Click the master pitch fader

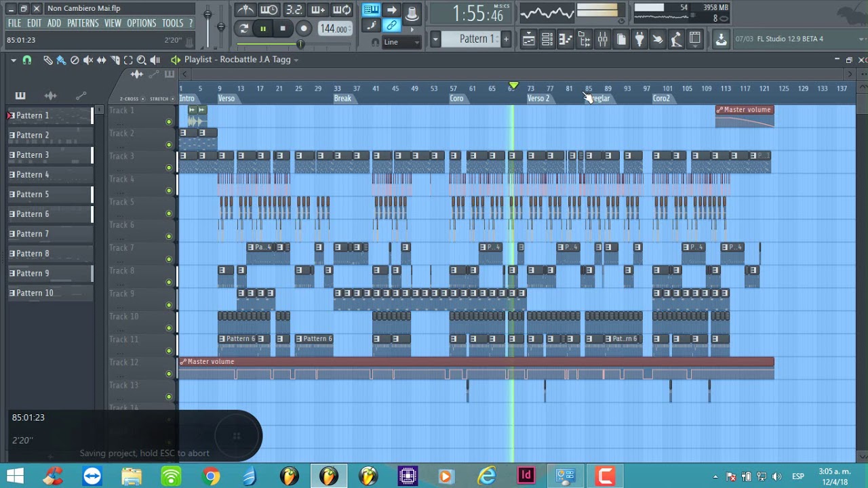221,27
